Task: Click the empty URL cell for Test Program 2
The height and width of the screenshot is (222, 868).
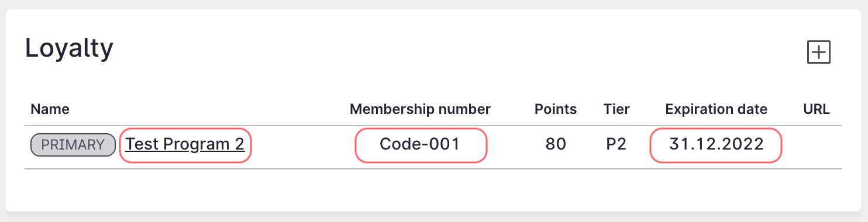Action: tap(817, 145)
